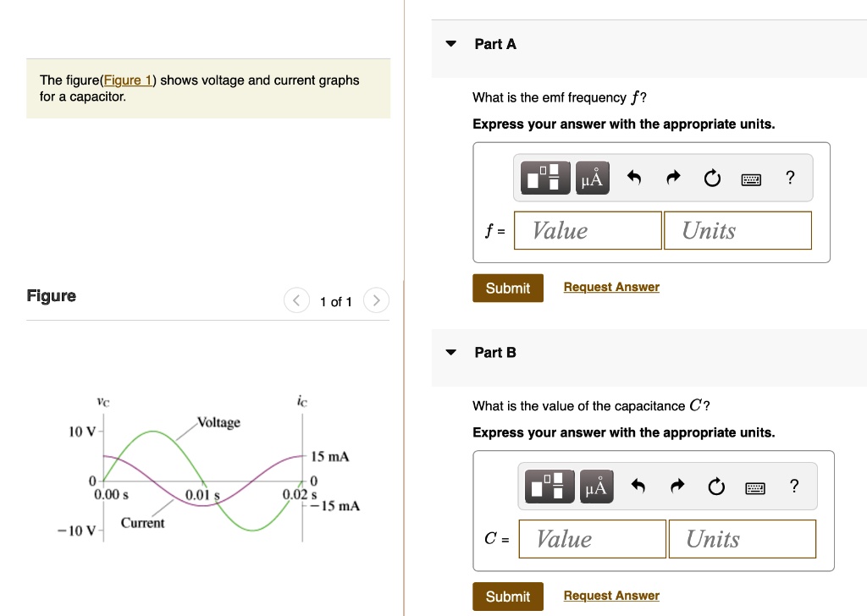Open templates icon in Part A toolbar

coord(545,178)
